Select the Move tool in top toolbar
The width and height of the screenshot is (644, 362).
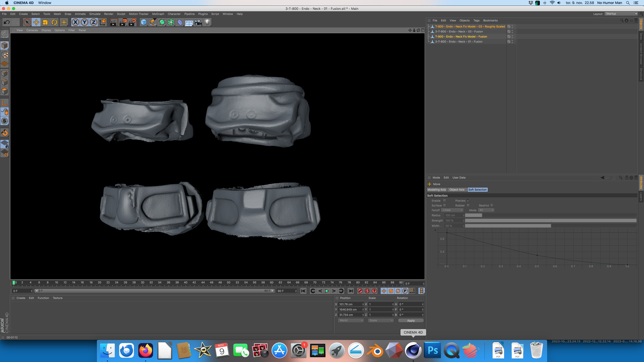[x=36, y=22]
